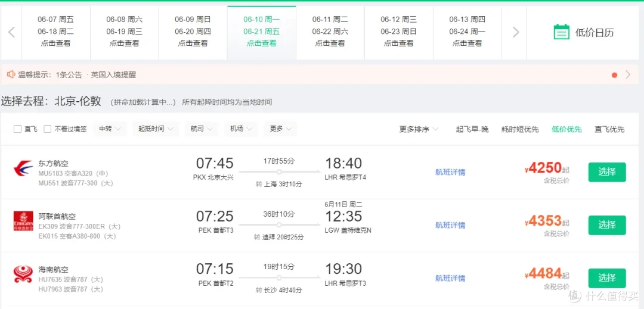Click the speaker notice icon beside 温馨提示
Viewport: 644px width, 309px height.
point(11,74)
